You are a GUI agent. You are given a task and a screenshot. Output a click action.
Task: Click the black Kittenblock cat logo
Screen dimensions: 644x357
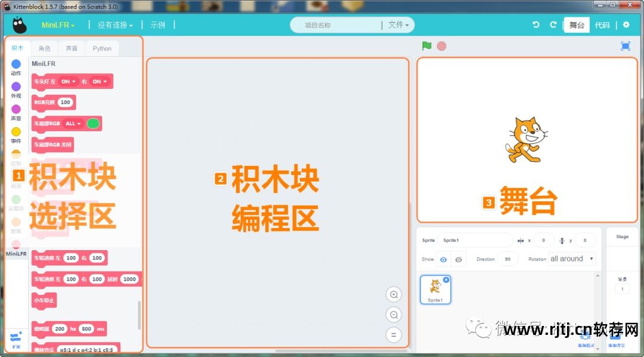point(19,25)
